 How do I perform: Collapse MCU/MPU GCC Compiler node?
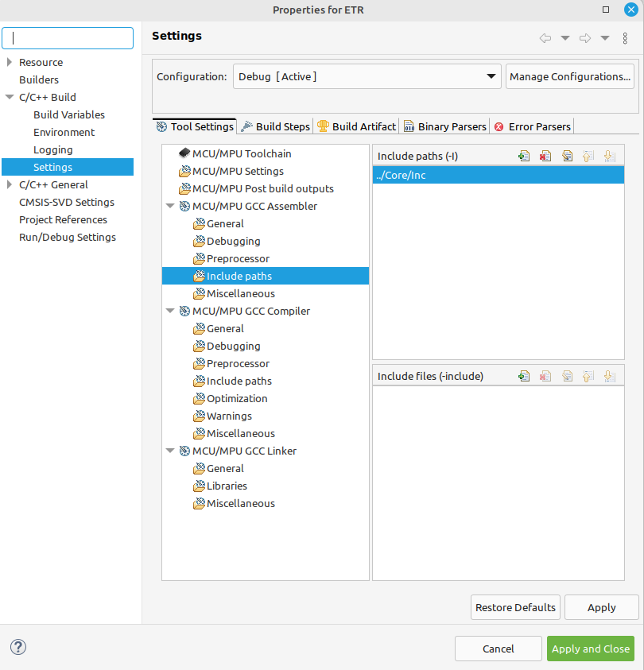click(x=170, y=311)
